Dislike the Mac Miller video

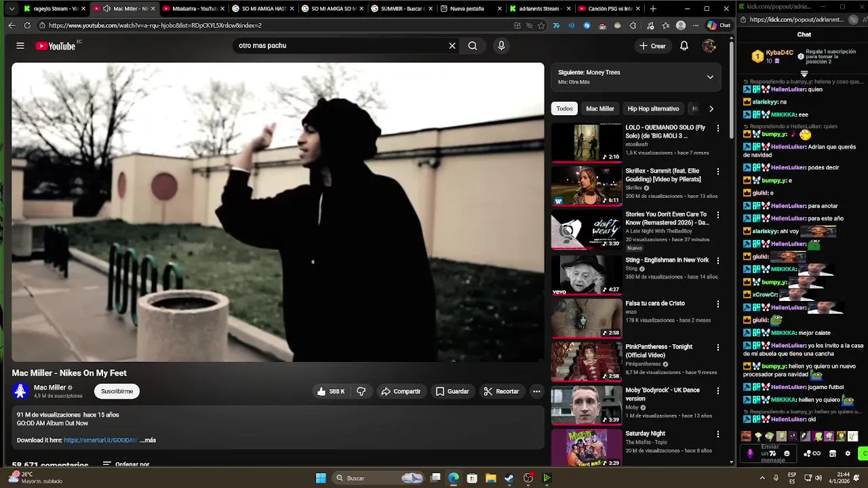(361, 391)
